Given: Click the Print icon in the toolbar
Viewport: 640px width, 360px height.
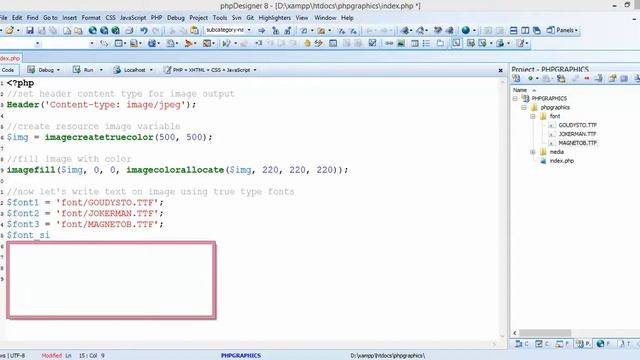Looking at the screenshot, I should (x=129, y=31).
